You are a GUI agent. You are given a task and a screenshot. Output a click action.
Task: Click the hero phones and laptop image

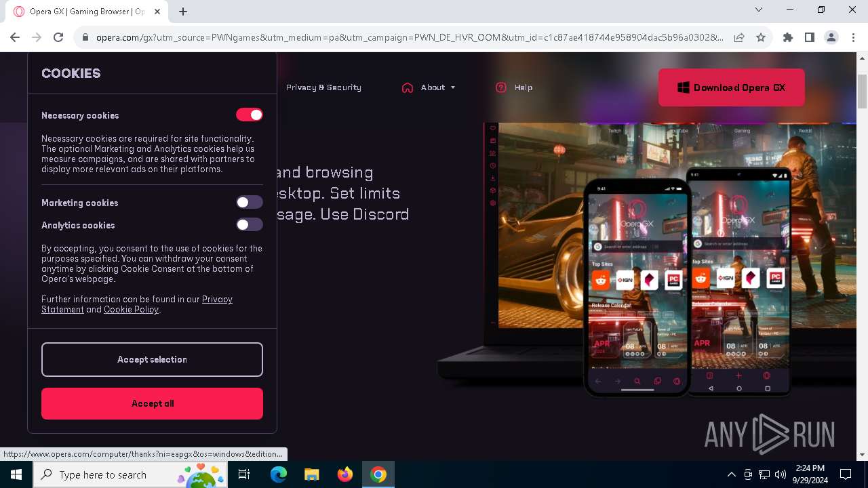pyautogui.click(x=648, y=261)
